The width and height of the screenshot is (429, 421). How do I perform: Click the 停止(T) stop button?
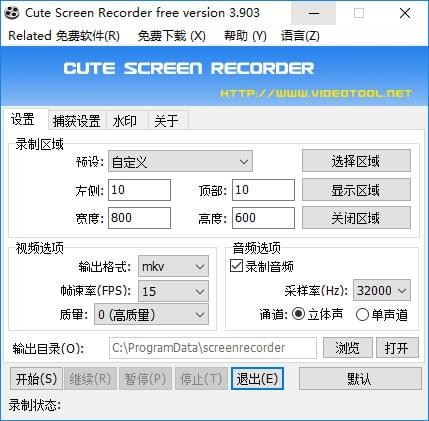click(x=201, y=379)
